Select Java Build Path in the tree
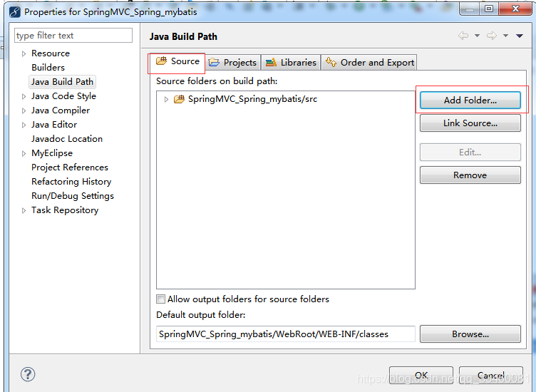Screen dimensions: 536x392 (x=62, y=82)
